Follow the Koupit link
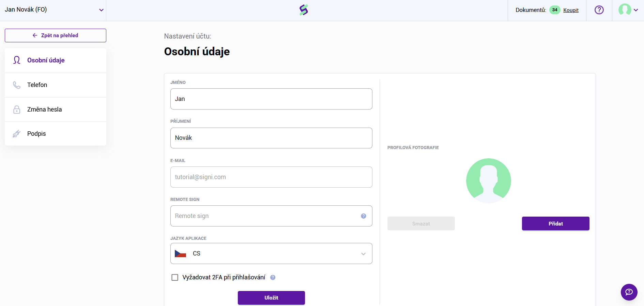 coord(571,10)
